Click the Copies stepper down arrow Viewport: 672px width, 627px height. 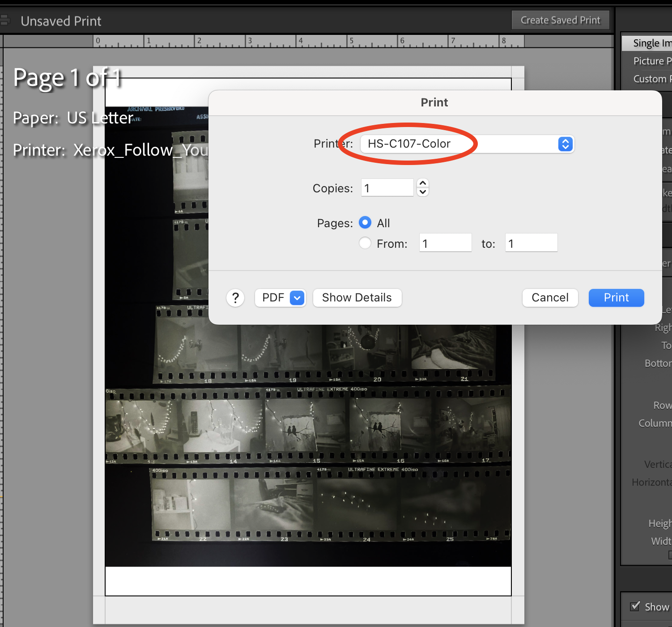coord(422,192)
